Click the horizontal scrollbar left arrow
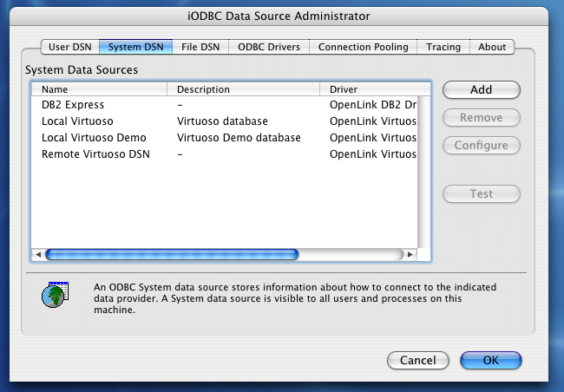The height and width of the screenshot is (392, 564). (38, 255)
